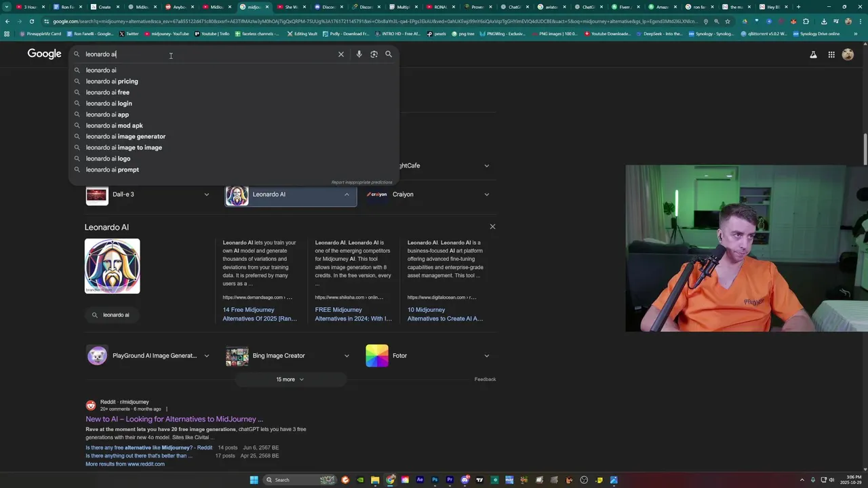Open the Editing Vault bookmark
Viewport: 868px width, 488px height.
coord(301,33)
